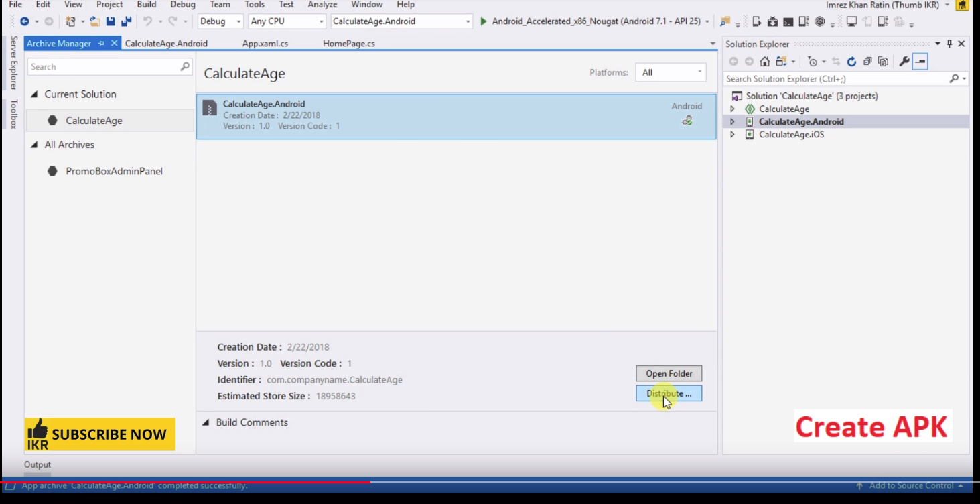The width and height of the screenshot is (980, 504).
Task: Expand the CalculateAge.Android project node
Action: [732, 121]
